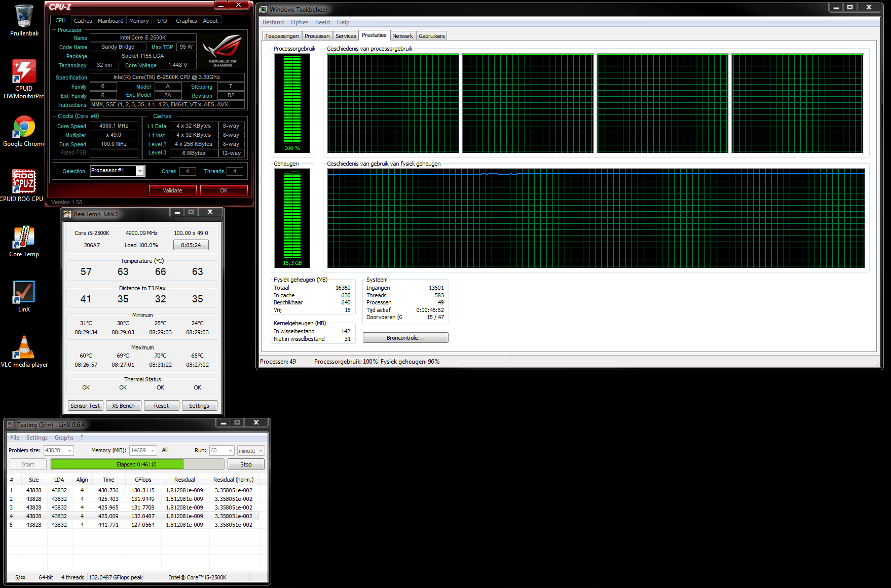This screenshot has height=588, width=891.
Task: Open the Opties menu in Taakbeheer
Action: click(300, 22)
